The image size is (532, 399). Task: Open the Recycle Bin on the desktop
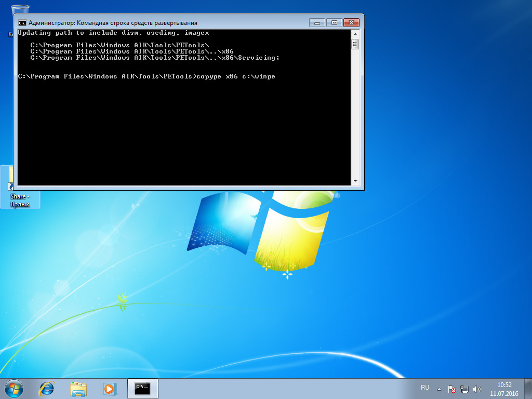pos(21,10)
